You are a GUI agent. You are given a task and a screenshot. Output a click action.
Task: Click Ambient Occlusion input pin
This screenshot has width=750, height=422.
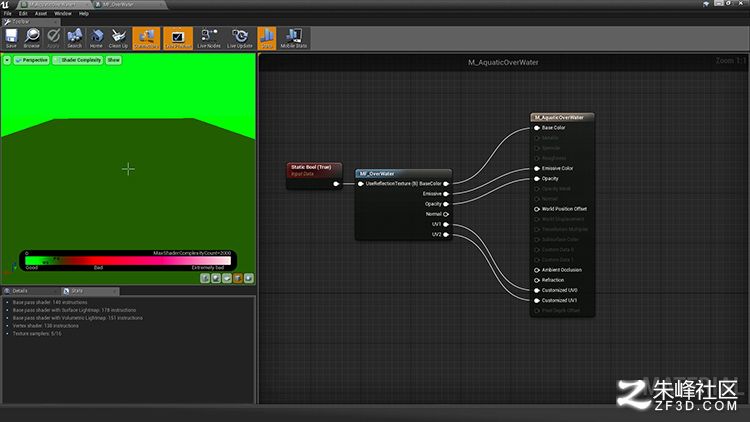tap(537, 270)
